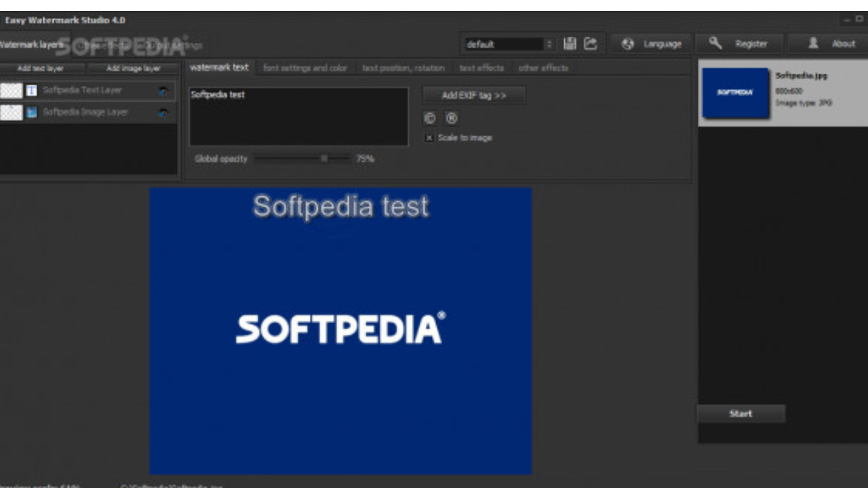Select the Softpedia.jpg thumbnail in file list

click(736, 93)
